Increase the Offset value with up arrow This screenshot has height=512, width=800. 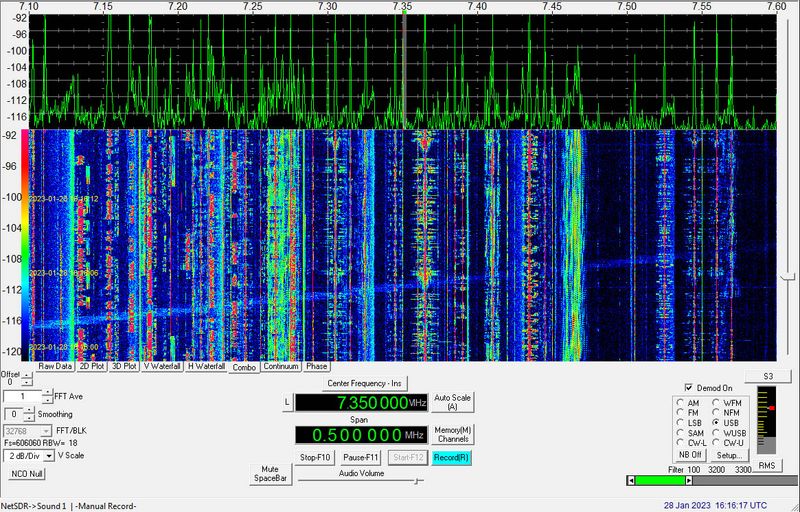click(x=27, y=376)
